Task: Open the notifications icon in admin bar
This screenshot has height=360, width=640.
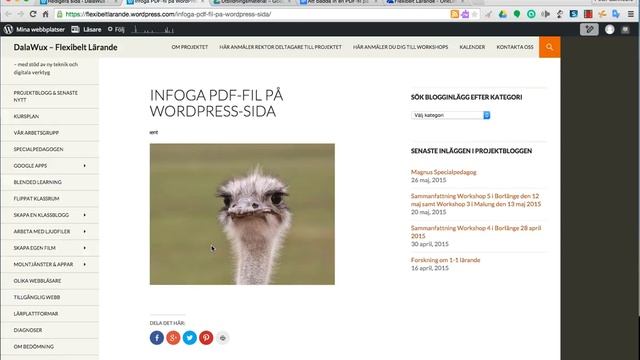Action: click(x=625, y=29)
